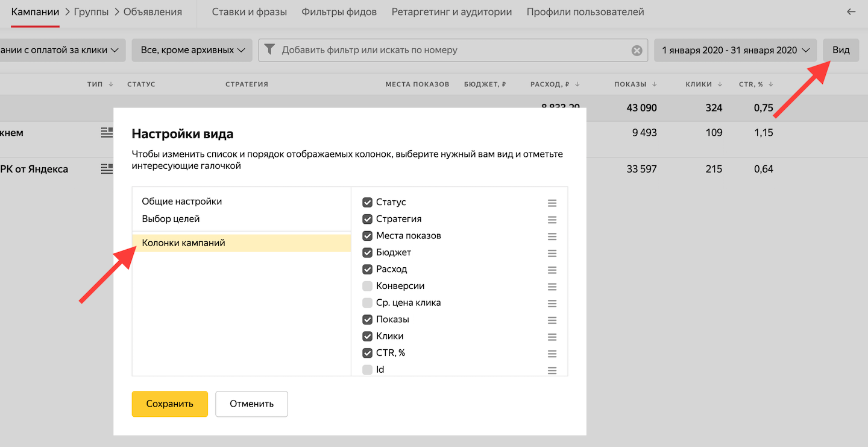Click the 33 597 impressions value
The height and width of the screenshot is (447, 868).
[x=641, y=170]
